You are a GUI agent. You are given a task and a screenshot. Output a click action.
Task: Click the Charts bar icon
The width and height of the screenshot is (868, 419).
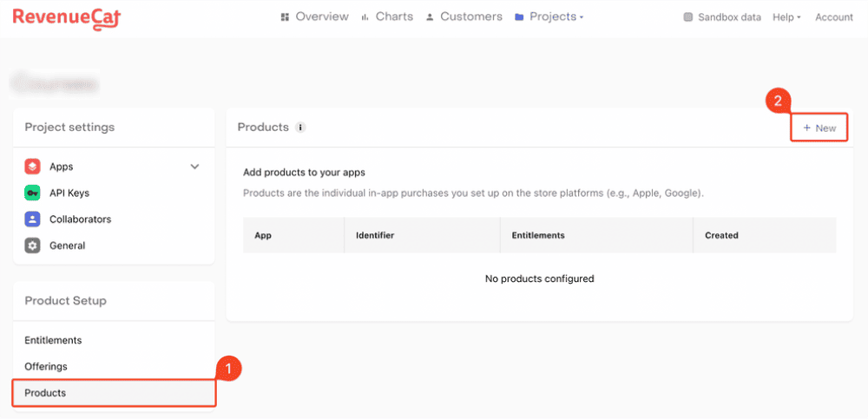(365, 17)
